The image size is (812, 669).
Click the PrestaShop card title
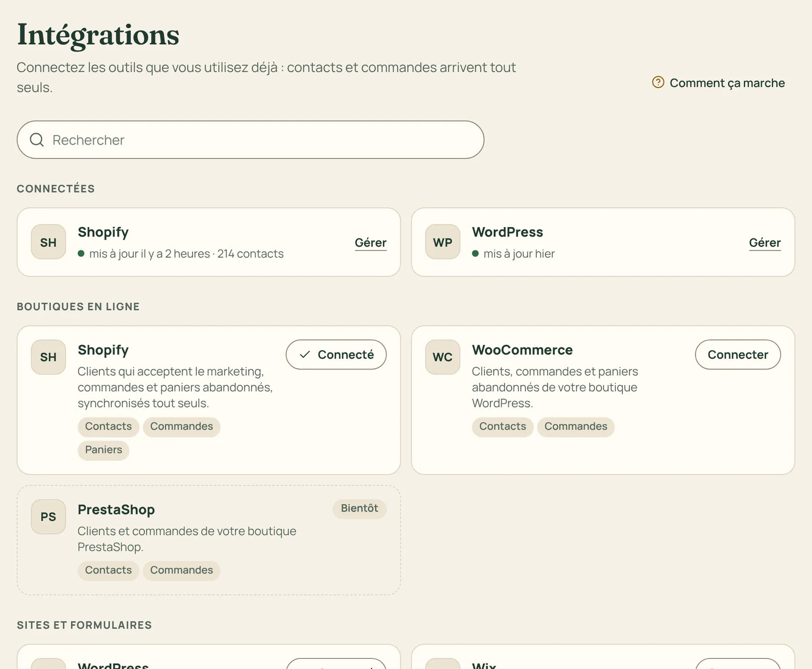coord(116,510)
